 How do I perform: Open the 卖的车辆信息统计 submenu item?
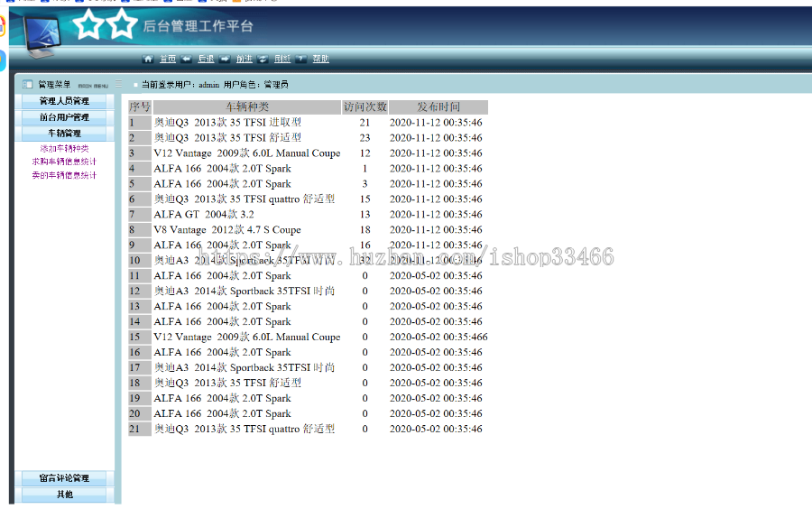[x=64, y=175]
